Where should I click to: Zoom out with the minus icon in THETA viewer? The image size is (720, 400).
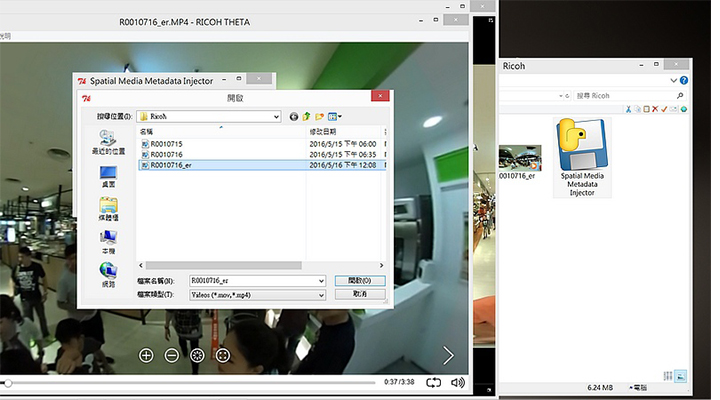pos(172,355)
